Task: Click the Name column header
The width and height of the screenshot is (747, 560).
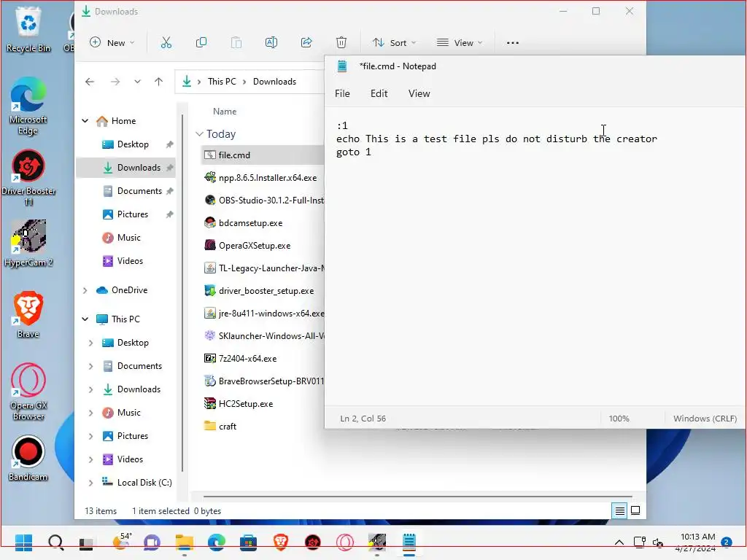Action: coord(225,112)
